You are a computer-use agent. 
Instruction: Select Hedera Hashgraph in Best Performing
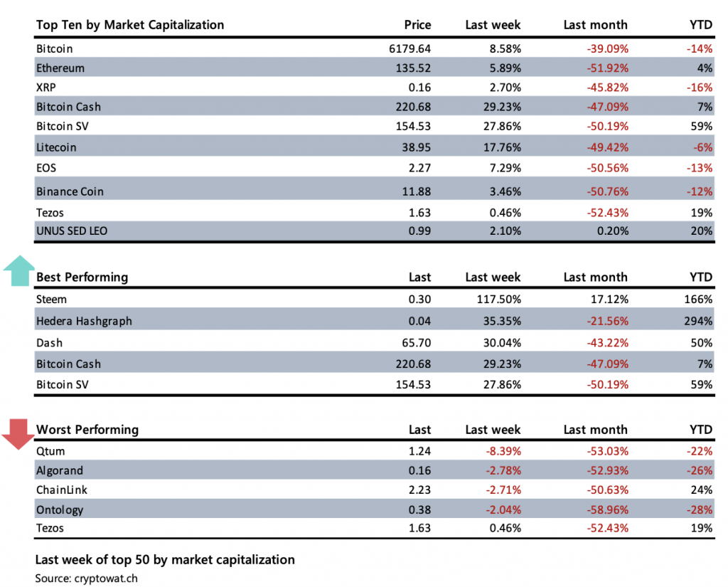(84, 321)
